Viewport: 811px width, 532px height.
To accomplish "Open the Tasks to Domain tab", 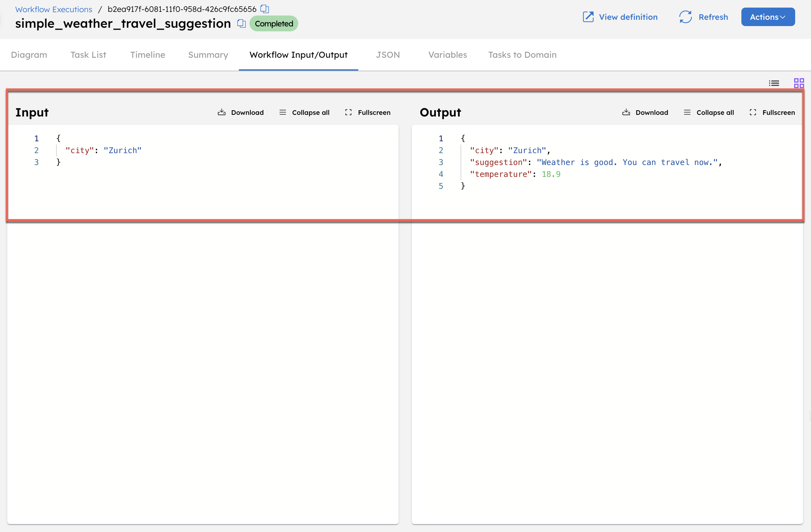I will (x=522, y=55).
